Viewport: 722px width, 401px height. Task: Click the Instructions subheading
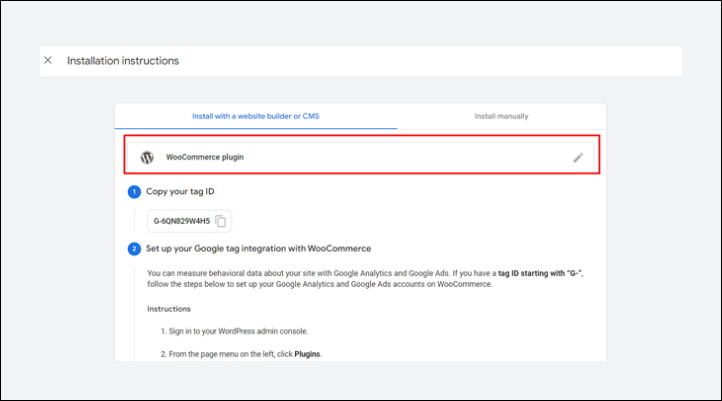tap(169, 309)
